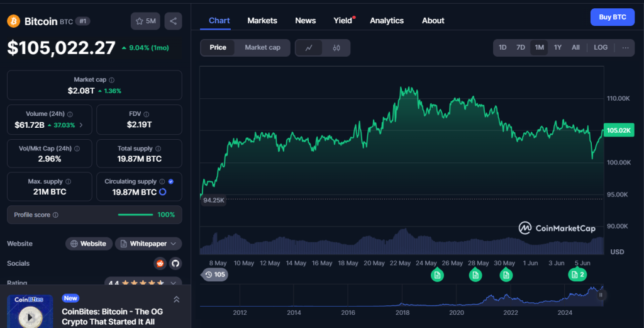Click the 21M BTC max supply value
The width and height of the screenshot is (644, 328).
[49, 192]
